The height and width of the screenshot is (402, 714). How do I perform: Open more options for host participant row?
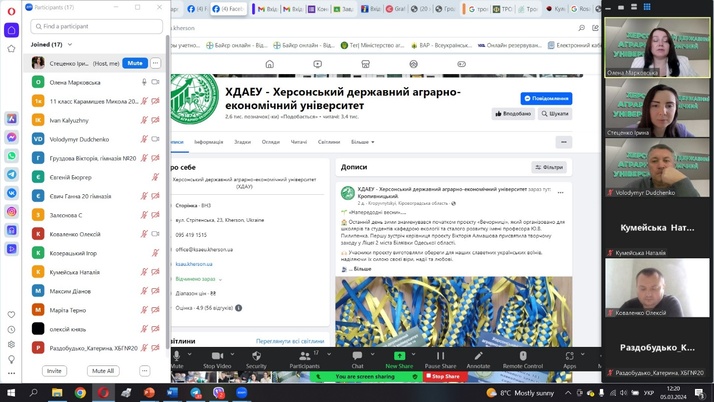(156, 63)
